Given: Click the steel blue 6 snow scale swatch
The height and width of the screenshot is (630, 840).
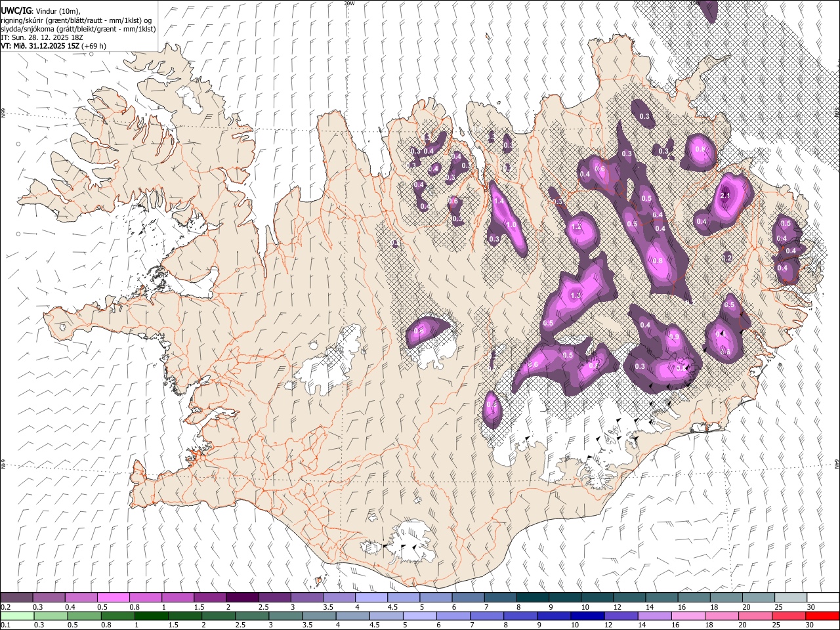Looking at the screenshot, I should pos(469,597).
